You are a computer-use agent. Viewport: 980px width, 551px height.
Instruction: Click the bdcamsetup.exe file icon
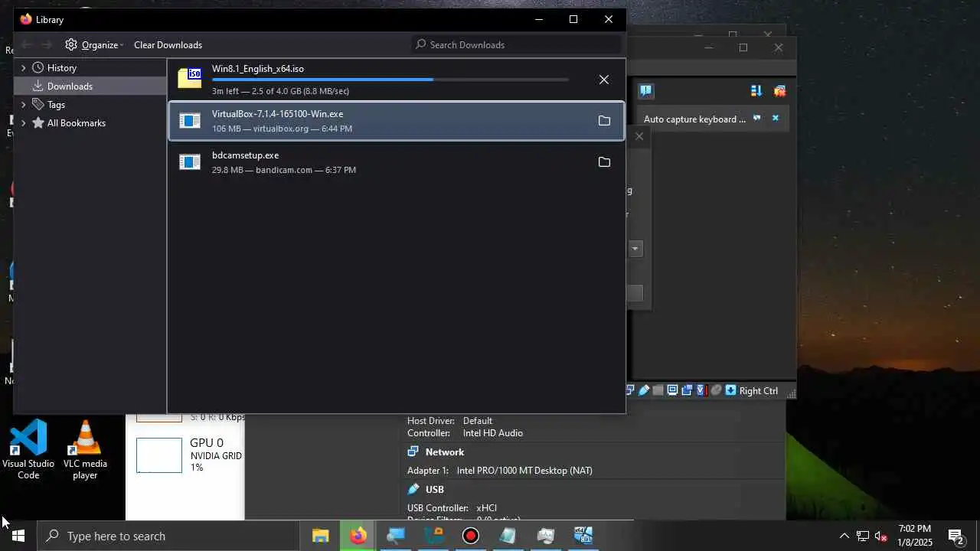[190, 162]
